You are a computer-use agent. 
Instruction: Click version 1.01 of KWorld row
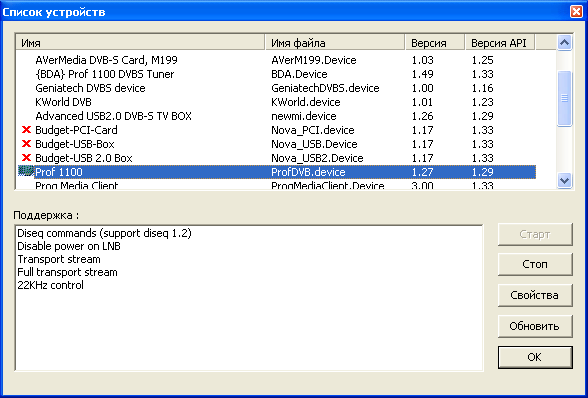click(x=422, y=102)
